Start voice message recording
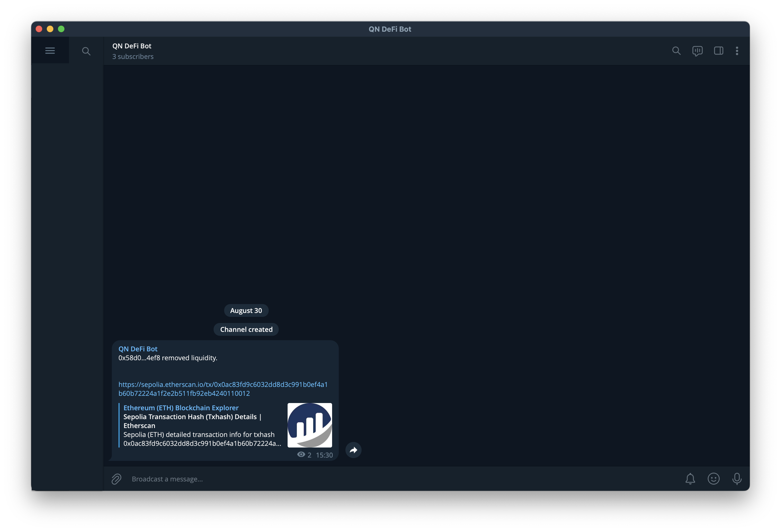781x532 pixels. click(737, 479)
